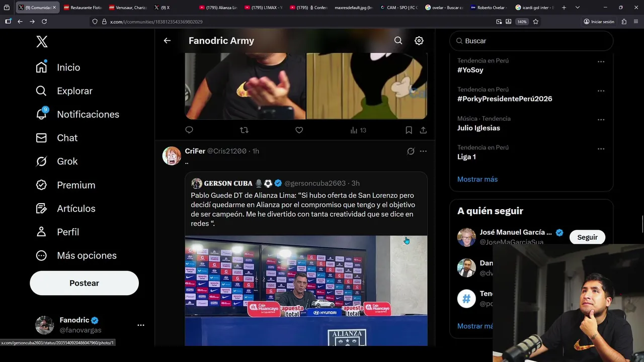
Task: Bookmark this page with star icon
Action: pyautogui.click(x=536, y=22)
